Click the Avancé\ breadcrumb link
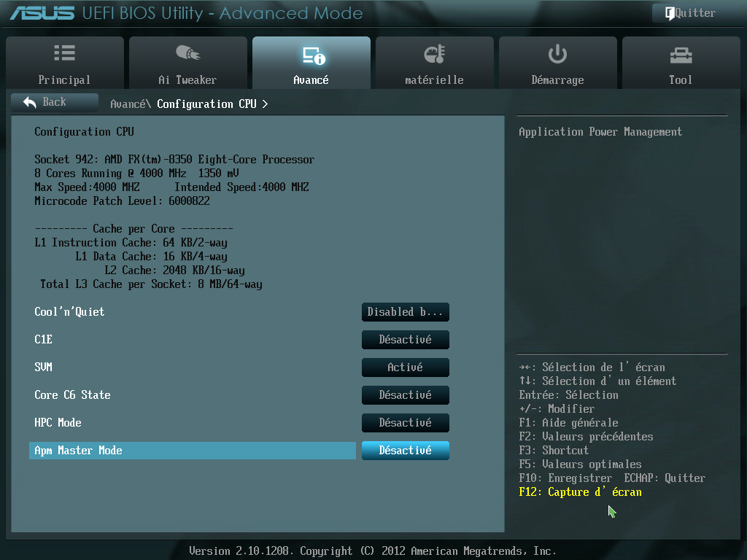This screenshot has width=747, height=560. pos(131,104)
